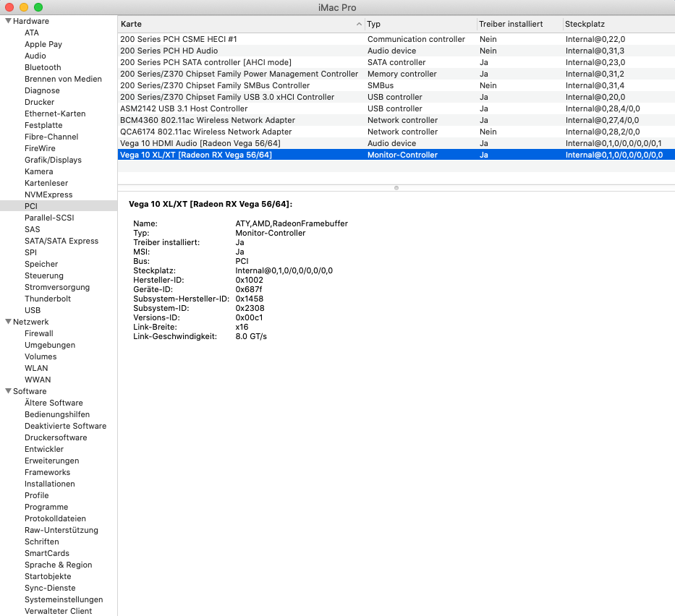Open Protokolldateien in the sidebar
Screen dimensions: 675x616
55,519
